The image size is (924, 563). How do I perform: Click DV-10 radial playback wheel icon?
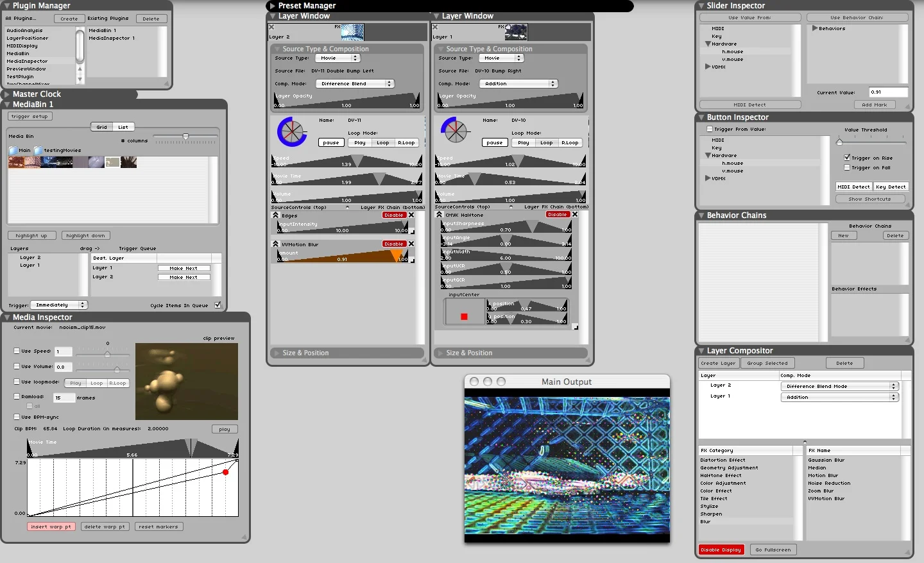pos(456,131)
